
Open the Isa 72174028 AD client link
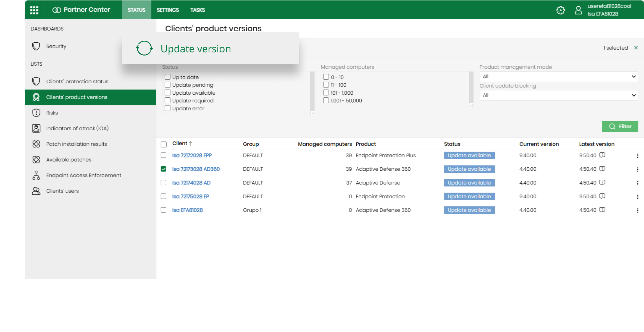(x=191, y=183)
